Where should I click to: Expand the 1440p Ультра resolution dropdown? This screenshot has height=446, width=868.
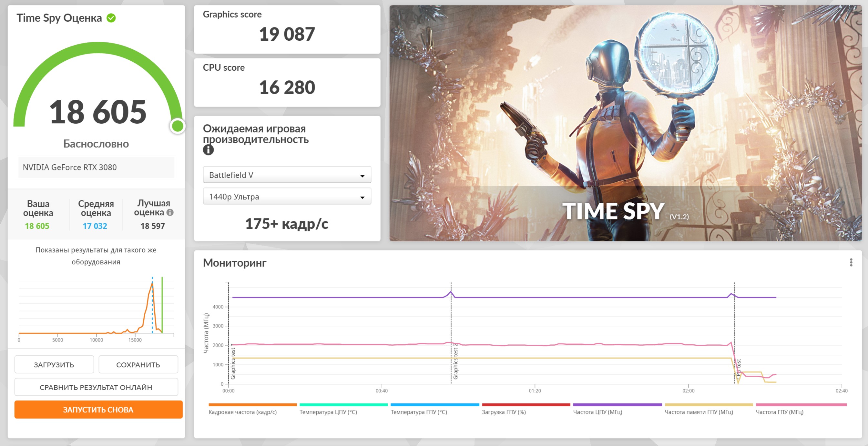click(287, 197)
